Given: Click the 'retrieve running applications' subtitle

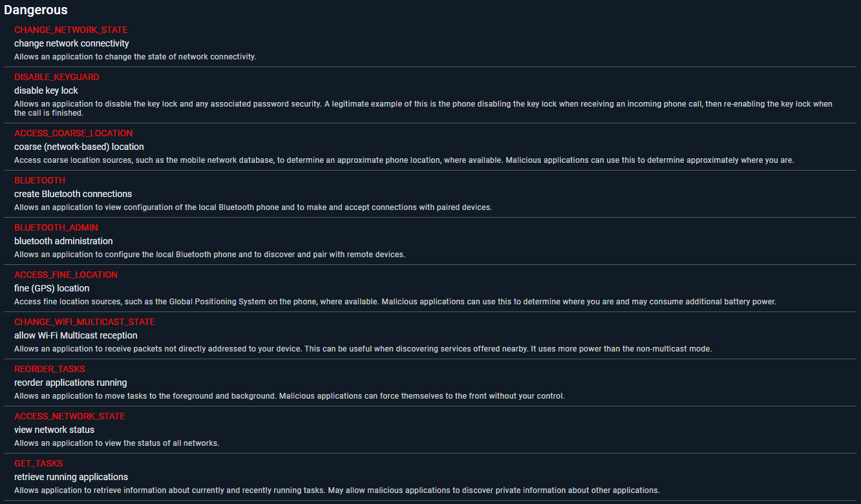Looking at the screenshot, I should pyautogui.click(x=71, y=477).
